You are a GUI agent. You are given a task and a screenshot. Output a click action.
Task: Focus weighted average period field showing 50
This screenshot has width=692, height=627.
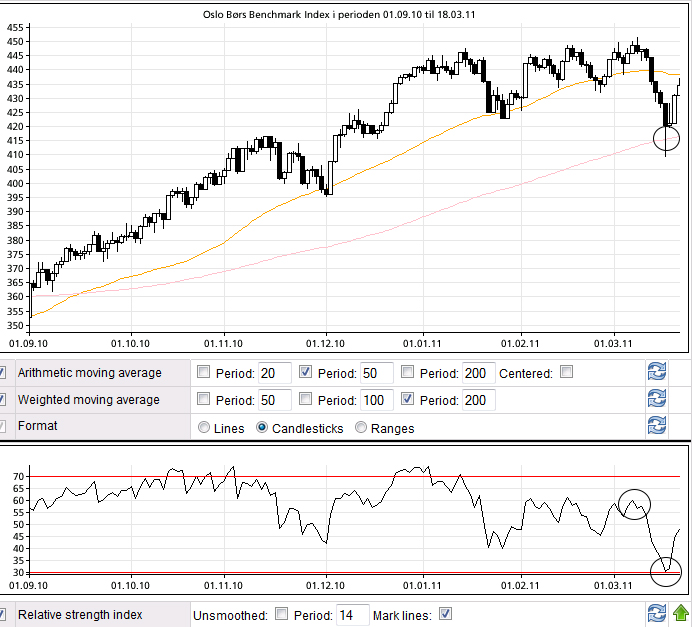pyautogui.click(x=274, y=400)
